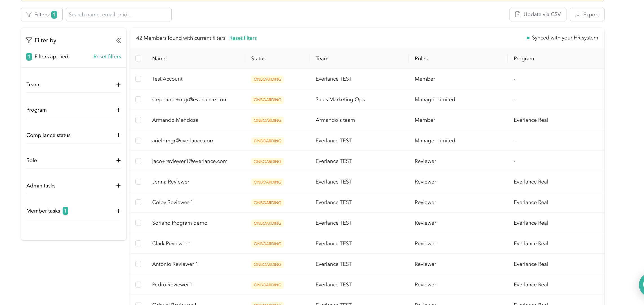Expand the Compliance status filter
Viewport: 644px width, 305px height.
tap(118, 135)
